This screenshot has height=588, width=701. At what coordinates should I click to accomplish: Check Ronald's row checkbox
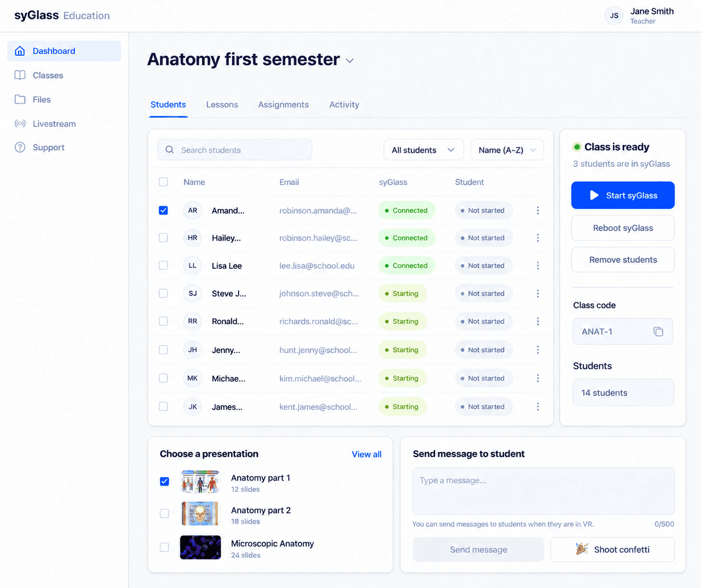coord(163,321)
